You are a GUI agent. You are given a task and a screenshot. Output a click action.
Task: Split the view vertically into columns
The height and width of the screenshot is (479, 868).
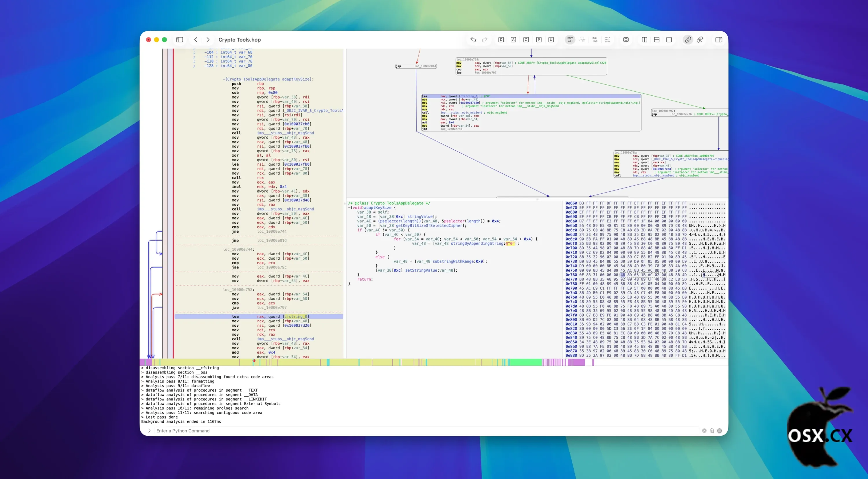(x=644, y=40)
